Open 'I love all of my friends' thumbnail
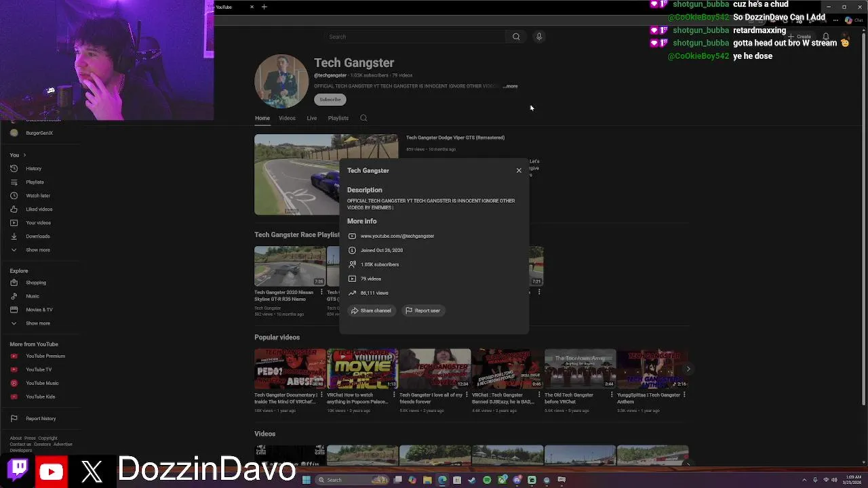The width and height of the screenshot is (868, 488). (435, 369)
